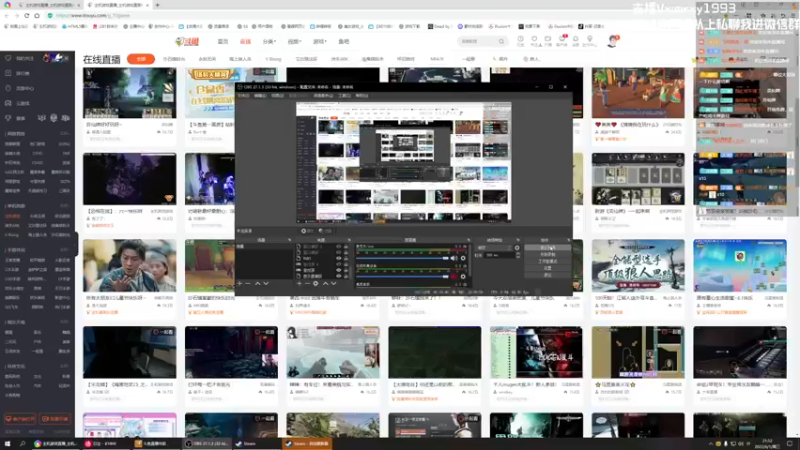
Task: Open Windows Start menu
Action: point(8,444)
